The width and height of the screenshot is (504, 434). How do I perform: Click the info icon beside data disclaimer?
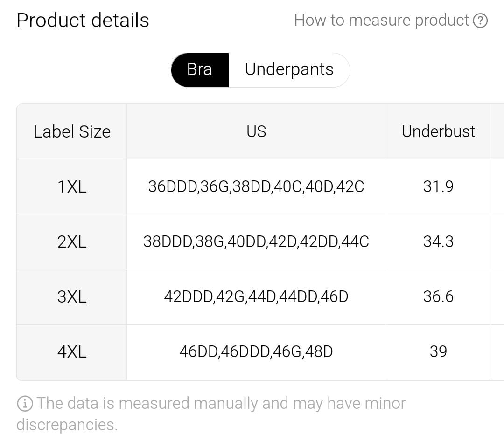24,403
